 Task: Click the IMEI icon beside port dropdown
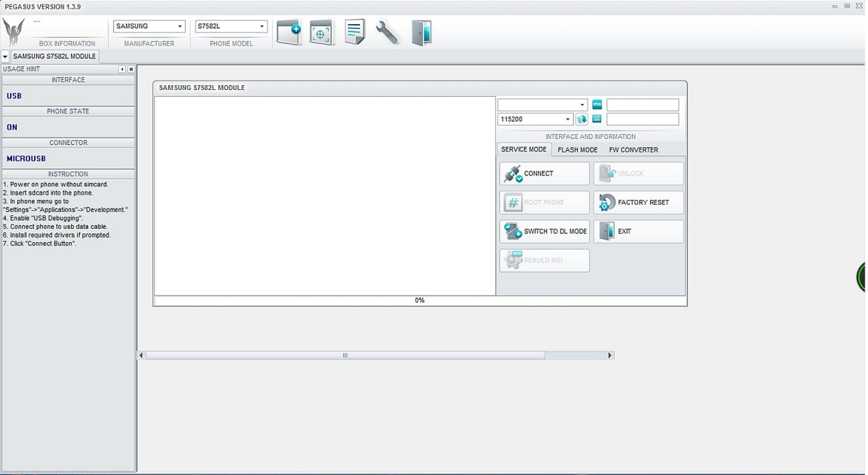[x=597, y=105]
